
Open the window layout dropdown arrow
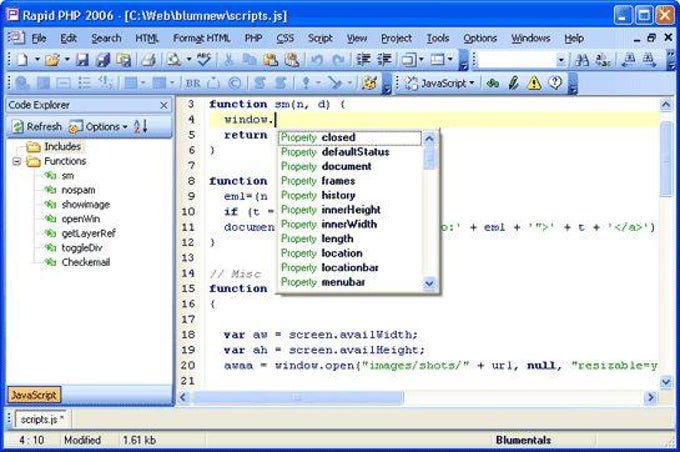pyautogui.click(x=421, y=59)
